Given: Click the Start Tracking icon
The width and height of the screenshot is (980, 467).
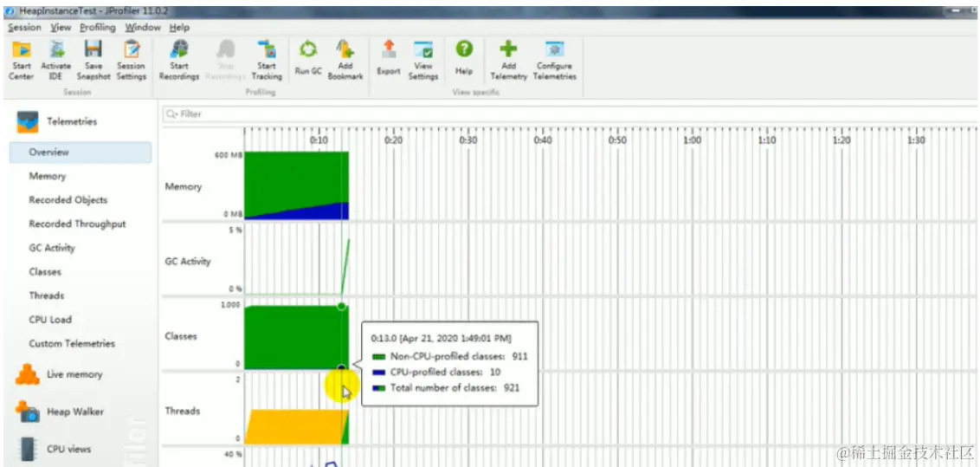Looking at the screenshot, I should [x=267, y=49].
